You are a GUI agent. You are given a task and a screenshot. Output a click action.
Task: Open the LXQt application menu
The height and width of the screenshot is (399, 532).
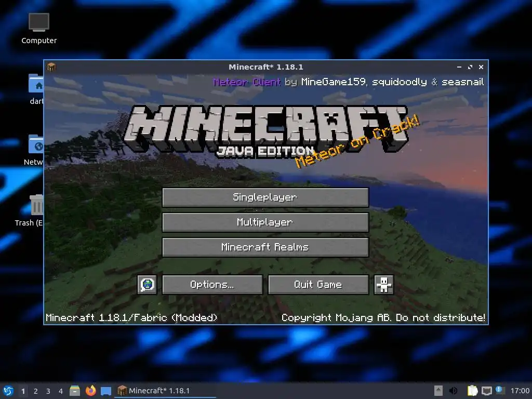tap(8, 391)
